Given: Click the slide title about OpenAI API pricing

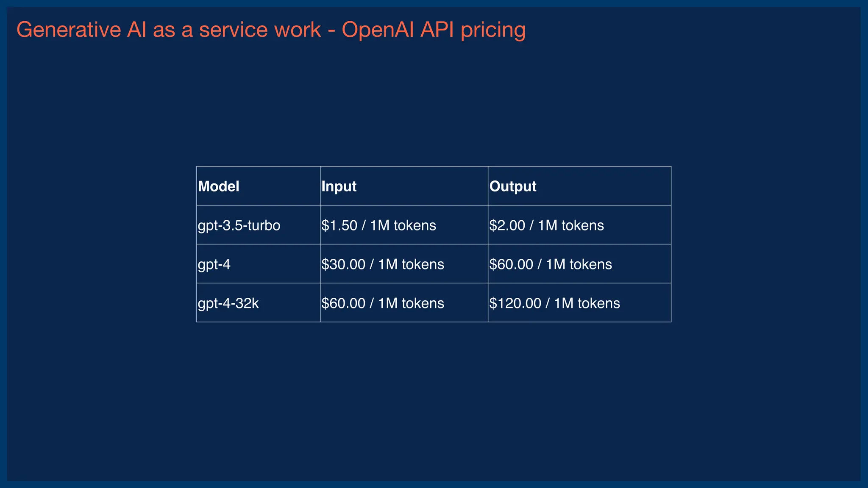Looking at the screenshot, I should (271, 30).
